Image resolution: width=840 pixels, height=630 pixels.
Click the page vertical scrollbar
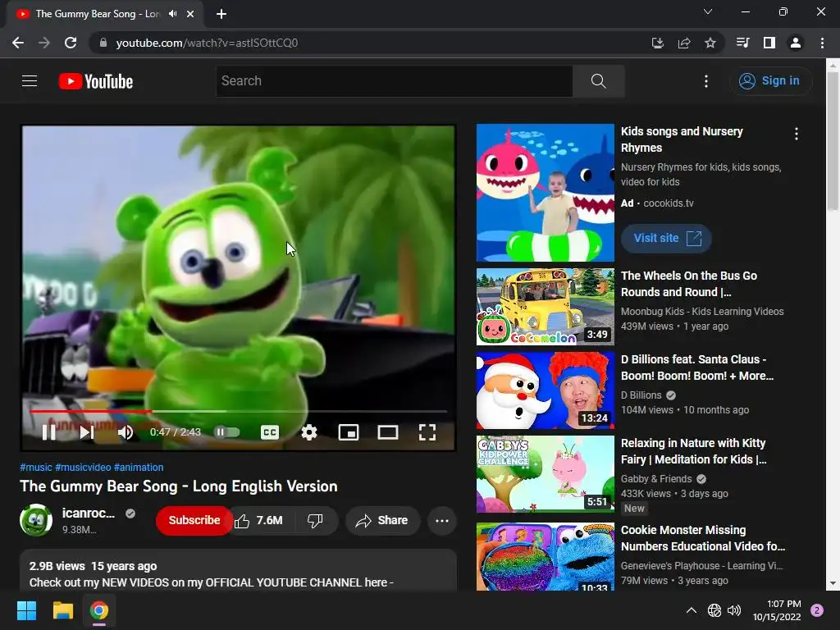tap(833, 141)
